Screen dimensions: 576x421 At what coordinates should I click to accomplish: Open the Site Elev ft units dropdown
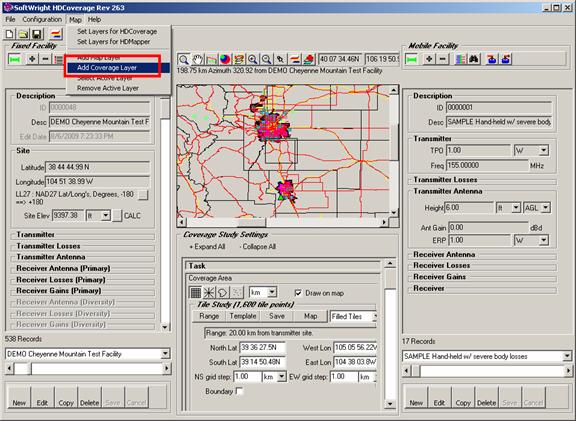tap(105, 215)
